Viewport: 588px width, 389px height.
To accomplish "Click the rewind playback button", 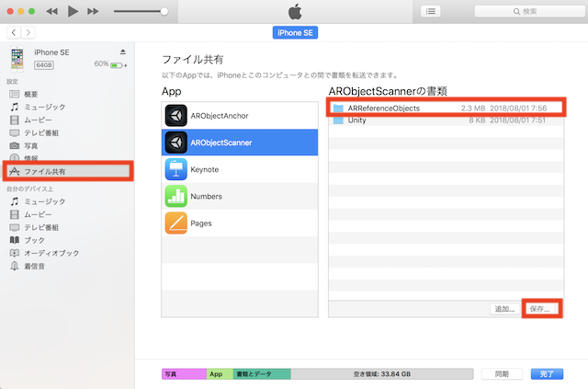I will pyautogui.click(x=51, y=11).
